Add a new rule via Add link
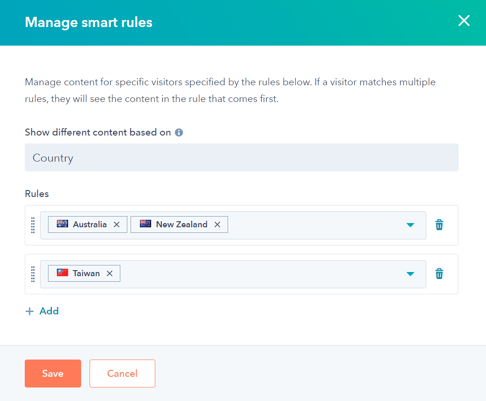The width and height of the screenshot is (486, 401). 49,311
